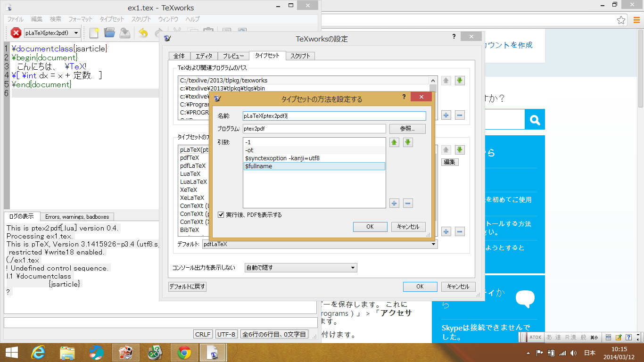The width and height of the screenshot is (644, 362).
Task: Click the red stop typesetting icon
Action: pyautogui.click(x=16, y=33)
